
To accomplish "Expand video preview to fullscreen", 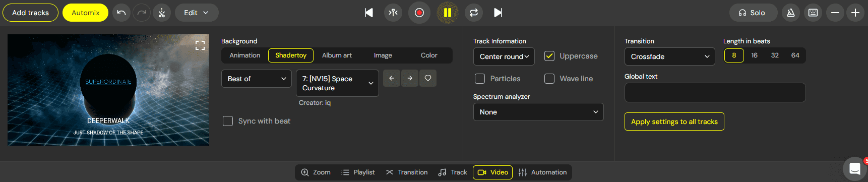I will (x=200, y=45).
